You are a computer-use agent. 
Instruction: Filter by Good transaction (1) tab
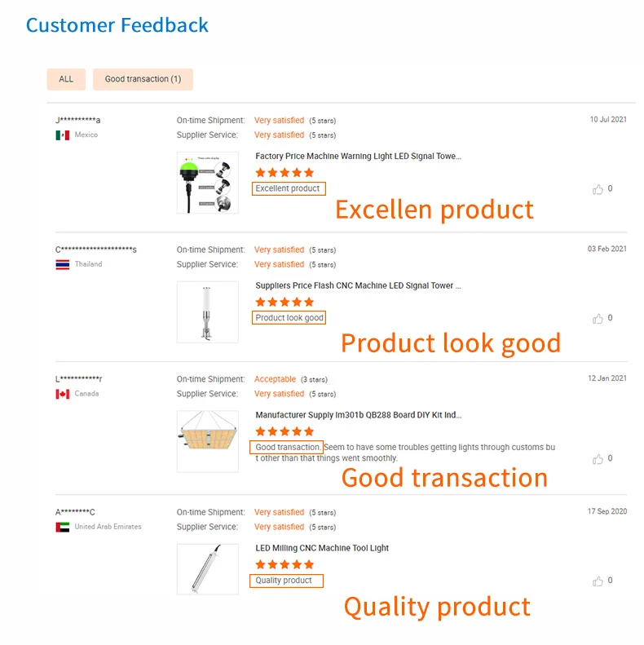(x=143, y=79)
